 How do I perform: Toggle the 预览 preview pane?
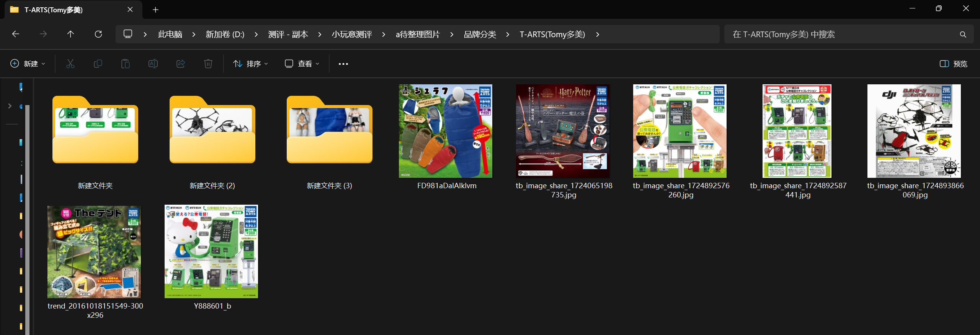tap(953, 64)
